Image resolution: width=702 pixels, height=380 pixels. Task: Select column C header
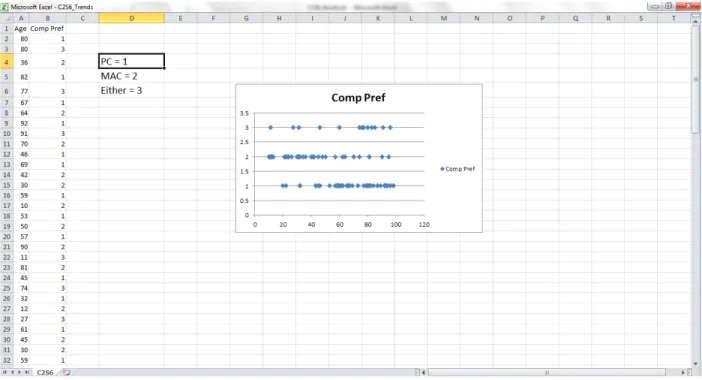point(82,18)
